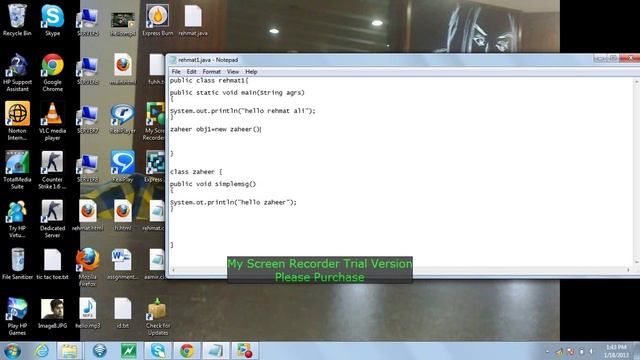Image resolution: width=640 pixels, height=360 pixels.
Task: Click the line 'public class rehmat1{'
Action: tap(209, 81)
